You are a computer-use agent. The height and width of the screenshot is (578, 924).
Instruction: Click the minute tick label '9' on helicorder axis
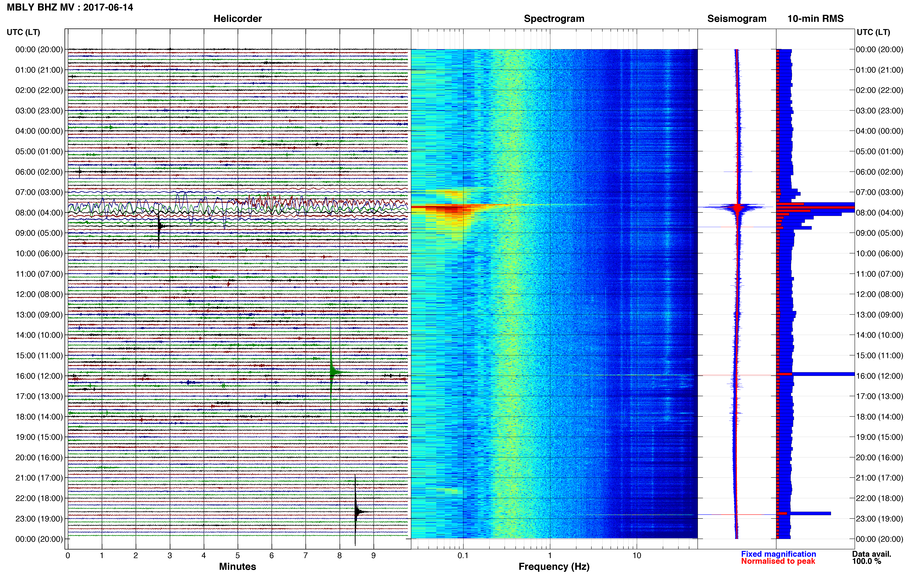373,555
